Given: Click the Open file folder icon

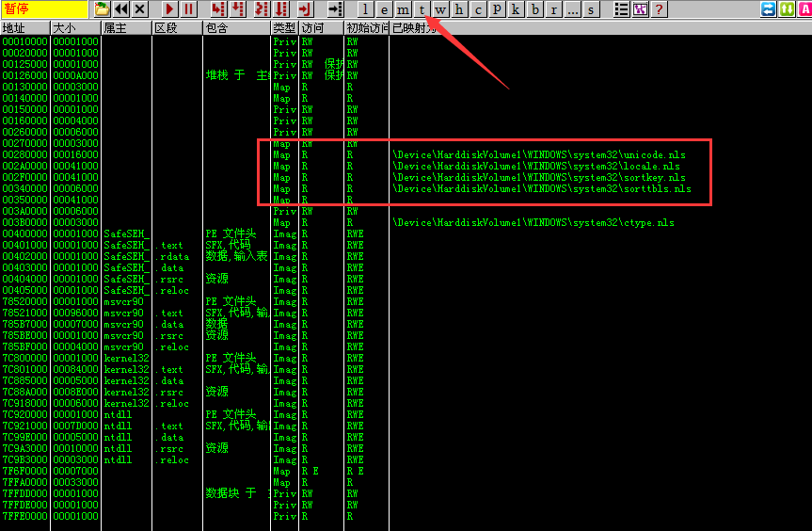Looking at the screenshot, I should pyautogui.click(x=103, y=9).
